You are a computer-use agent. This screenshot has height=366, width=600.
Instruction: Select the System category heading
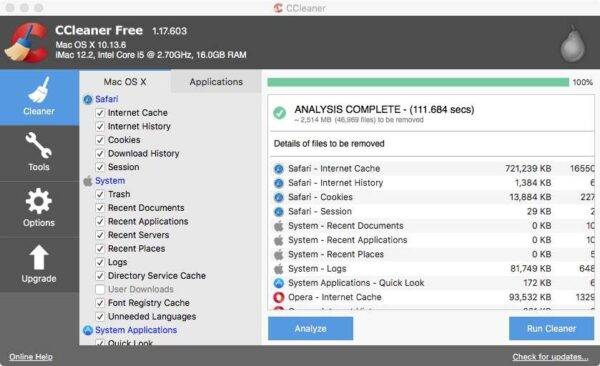tap(110, 181)
